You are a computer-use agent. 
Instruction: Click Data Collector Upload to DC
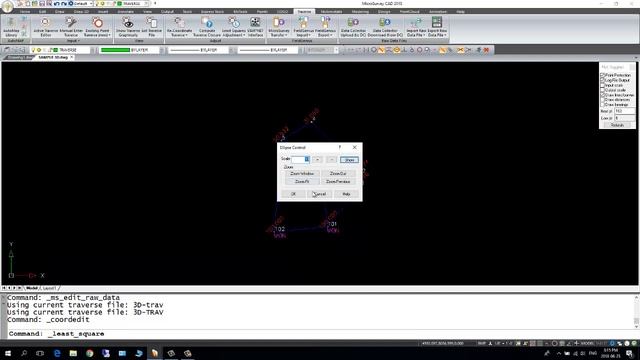coord(353,27)
